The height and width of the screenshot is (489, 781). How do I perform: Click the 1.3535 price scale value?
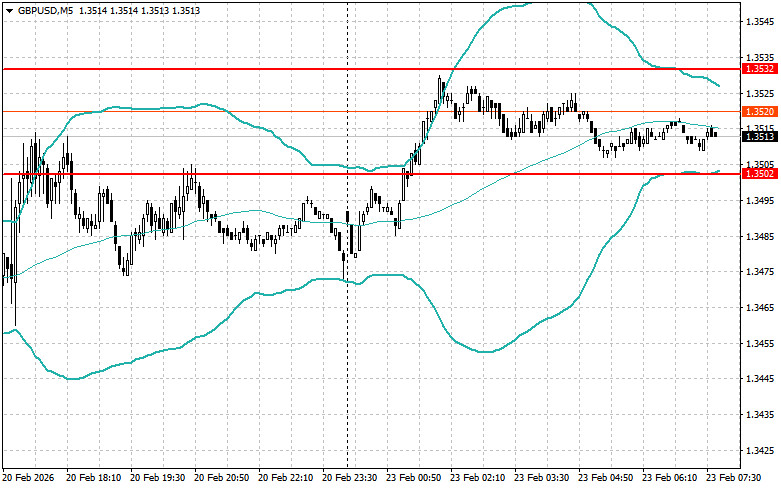760,58
